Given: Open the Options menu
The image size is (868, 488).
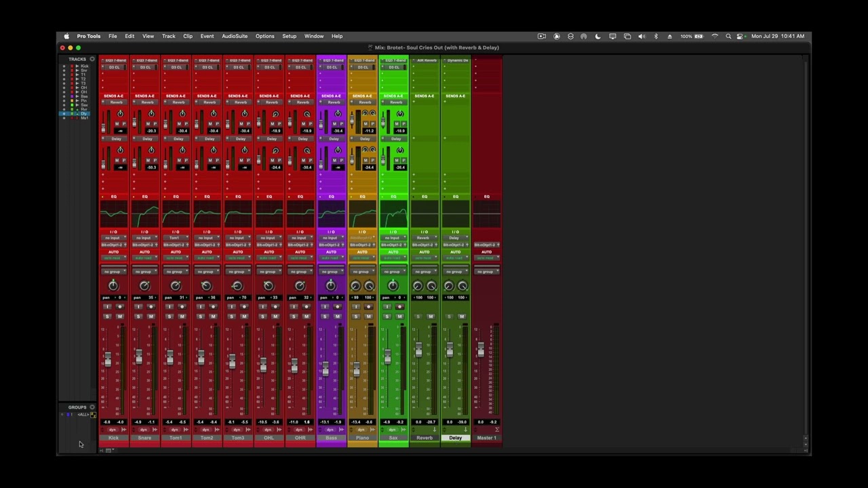Looking at the screenshot, I should coord(264,36).
